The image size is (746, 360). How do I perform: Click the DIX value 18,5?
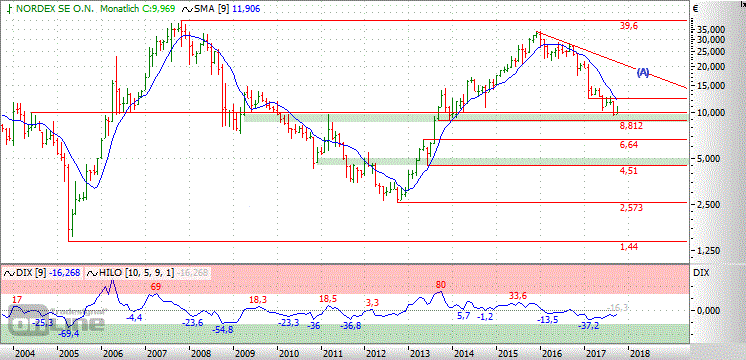[329, 299]
